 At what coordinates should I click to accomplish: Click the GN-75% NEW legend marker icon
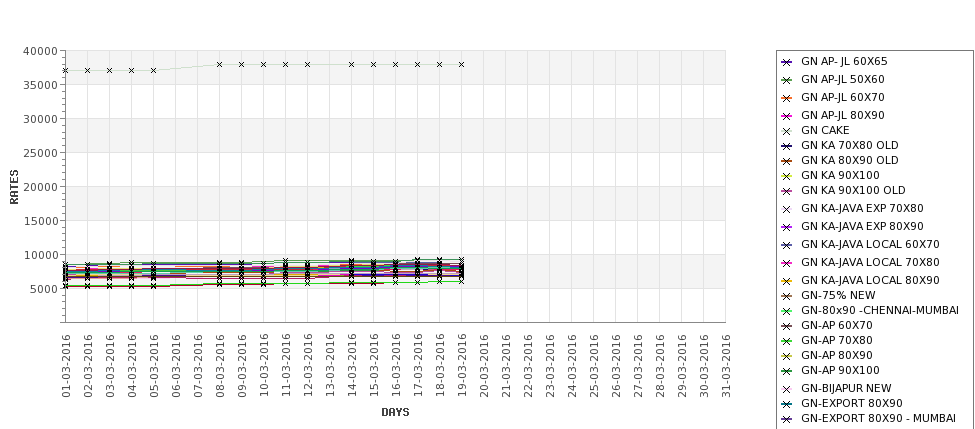(x=787, y=296)
